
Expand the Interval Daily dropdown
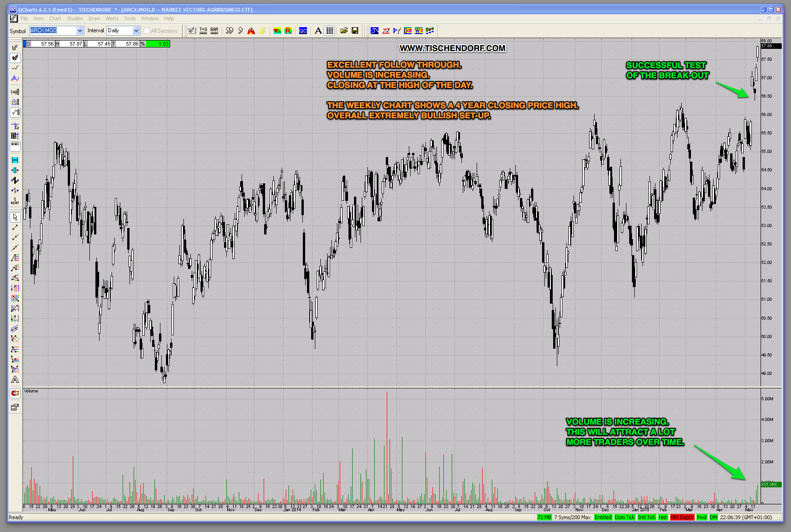[136, 31]
